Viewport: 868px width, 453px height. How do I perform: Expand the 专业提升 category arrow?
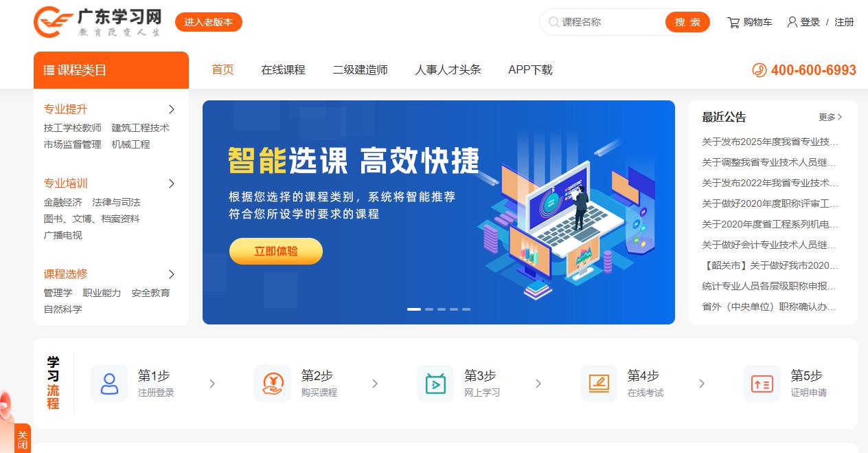point(172,109)
